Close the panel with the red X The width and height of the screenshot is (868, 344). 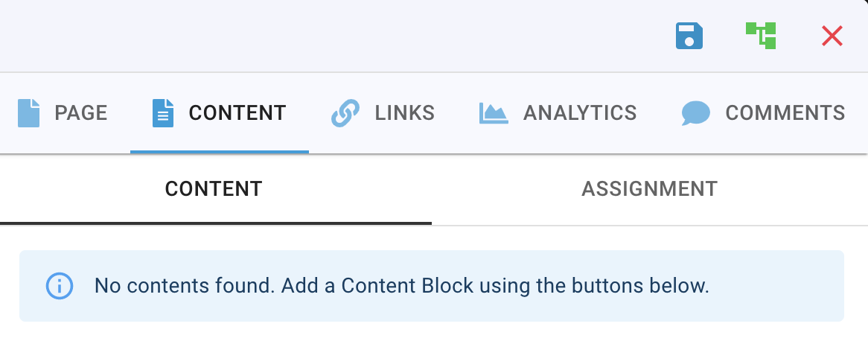point(832,36)
